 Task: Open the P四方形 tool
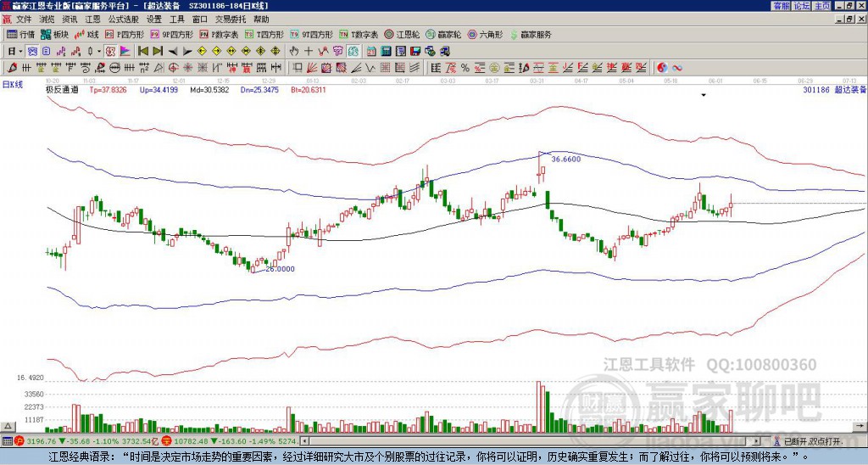pos(125,34)
